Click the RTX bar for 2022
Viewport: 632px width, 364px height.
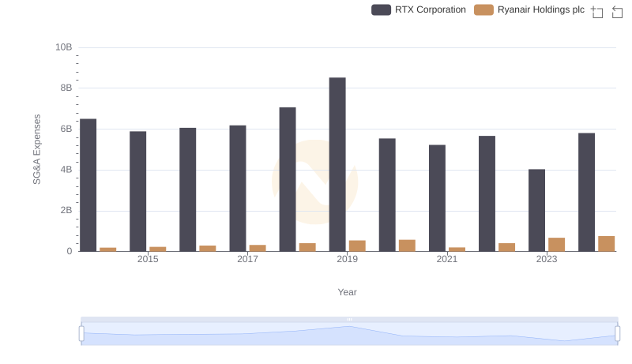(487, 193)
